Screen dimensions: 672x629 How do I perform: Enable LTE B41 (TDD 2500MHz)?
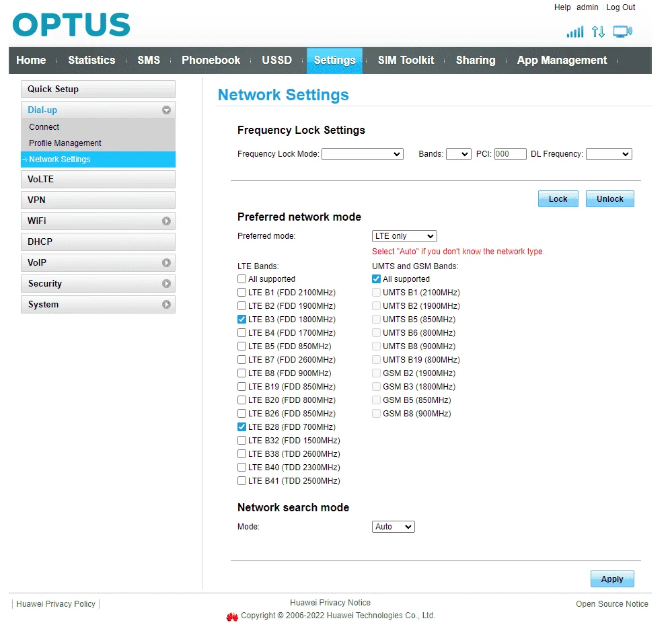point(241,481)
